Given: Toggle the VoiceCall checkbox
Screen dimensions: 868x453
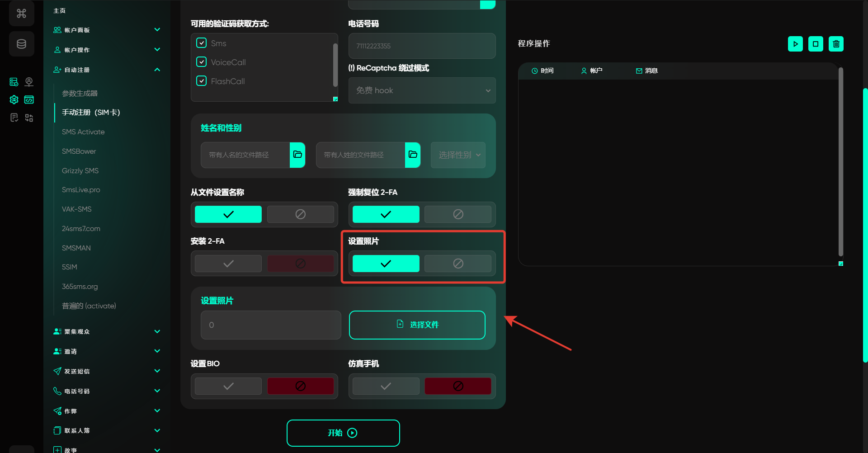Looking at the screenshot, I should 202,62.
